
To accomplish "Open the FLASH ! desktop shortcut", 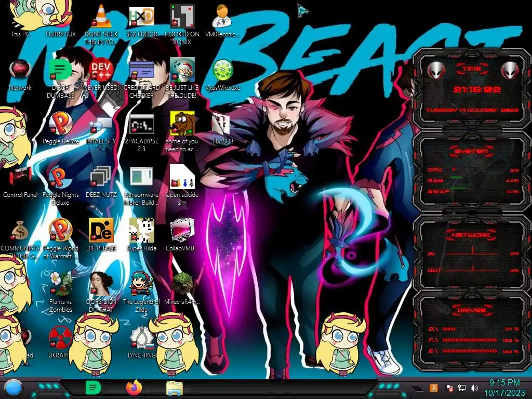I will pos(222,124).
